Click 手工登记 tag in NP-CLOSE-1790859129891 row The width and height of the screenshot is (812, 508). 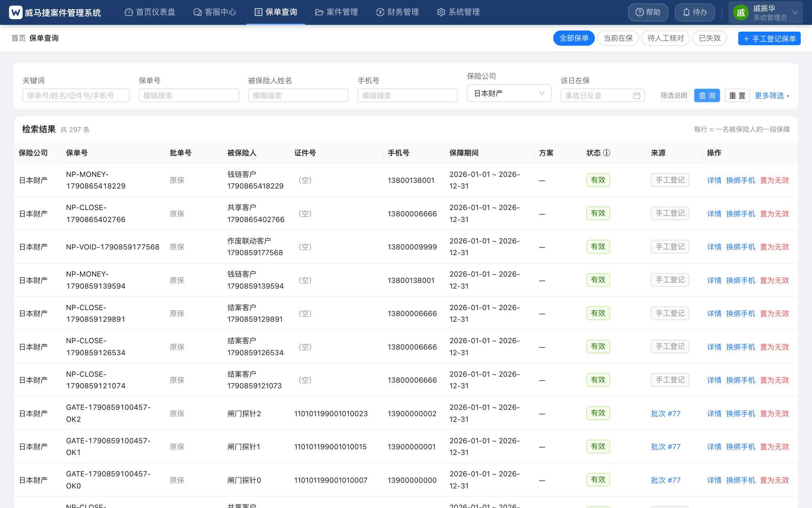click(670, 313)
